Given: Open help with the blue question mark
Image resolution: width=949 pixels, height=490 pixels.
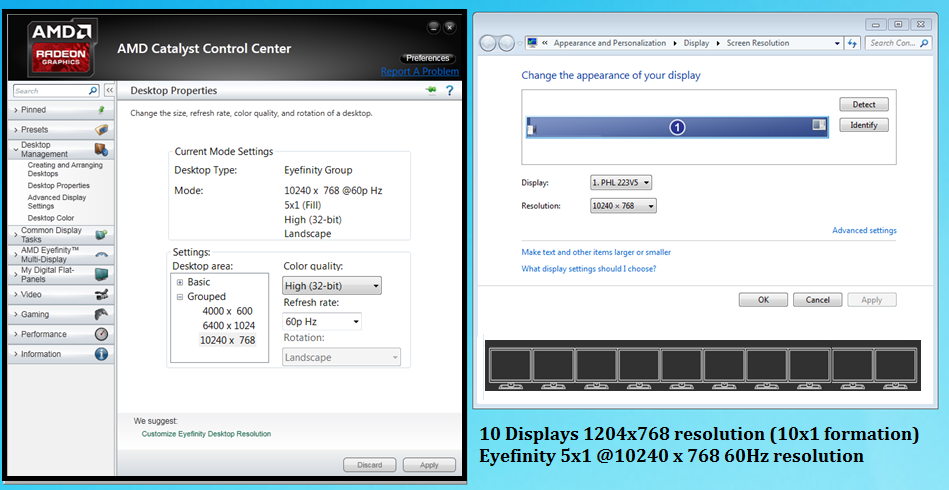Looking at the screenshot, I should point(450,91).
